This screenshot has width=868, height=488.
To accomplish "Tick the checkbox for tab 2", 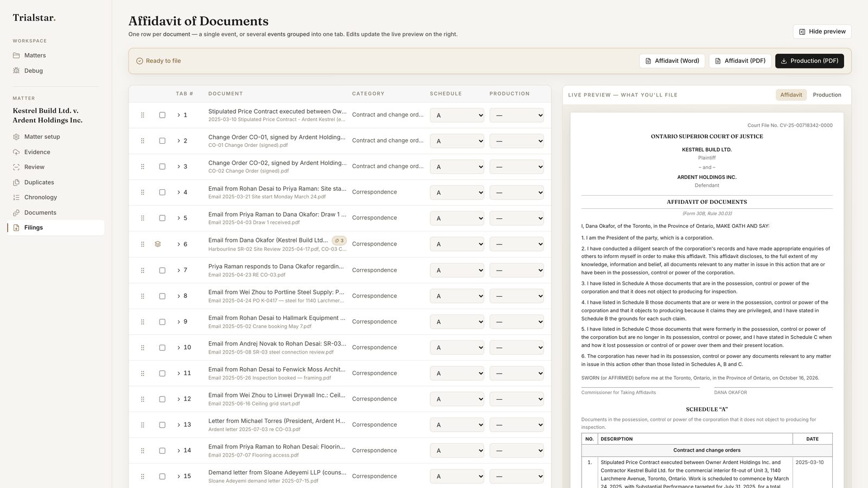I will (x=162, y=141).
